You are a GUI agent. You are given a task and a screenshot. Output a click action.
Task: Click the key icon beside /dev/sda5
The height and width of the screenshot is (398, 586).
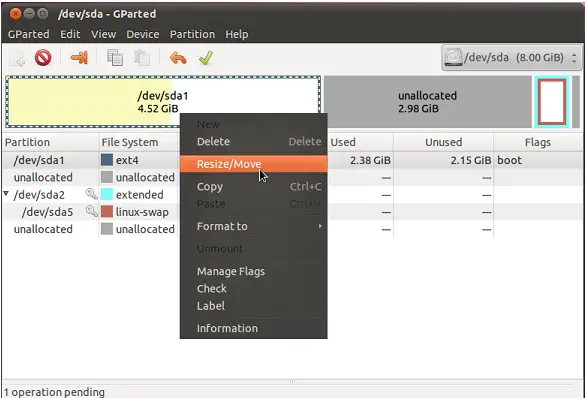click(91, 211)
